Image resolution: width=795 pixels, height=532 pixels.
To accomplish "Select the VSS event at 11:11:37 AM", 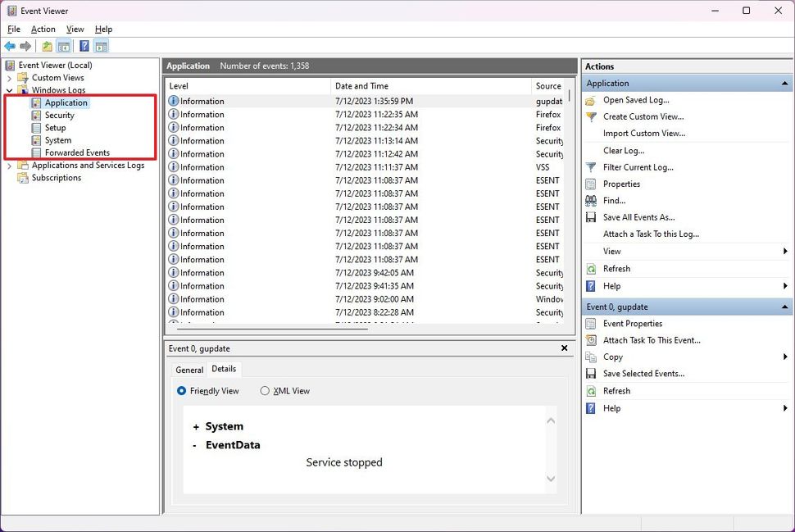I will tap(366, 167).
